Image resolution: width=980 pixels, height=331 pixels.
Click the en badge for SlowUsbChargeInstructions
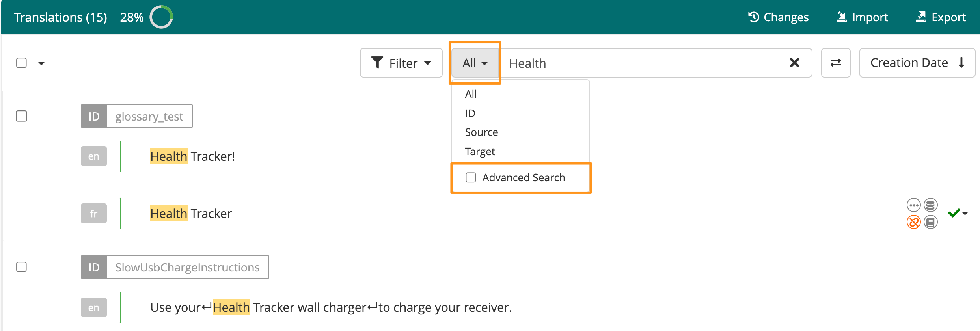pos(93,307)
